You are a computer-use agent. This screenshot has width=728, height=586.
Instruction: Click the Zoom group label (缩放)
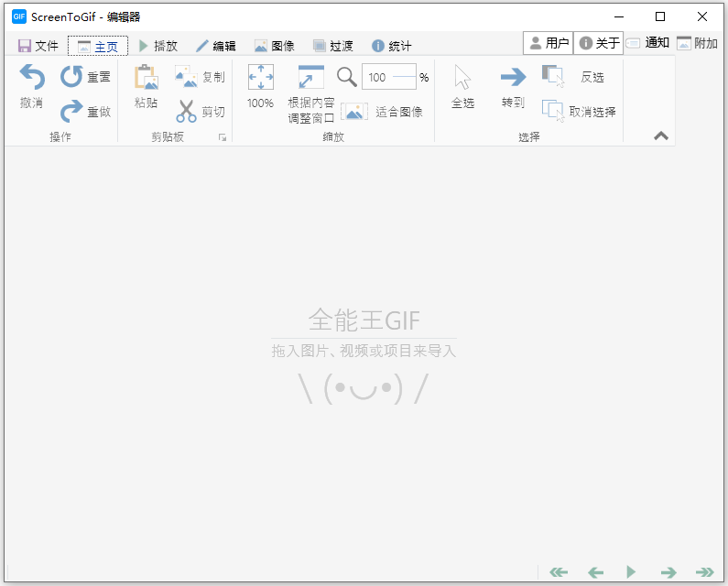tap(333, 137)
